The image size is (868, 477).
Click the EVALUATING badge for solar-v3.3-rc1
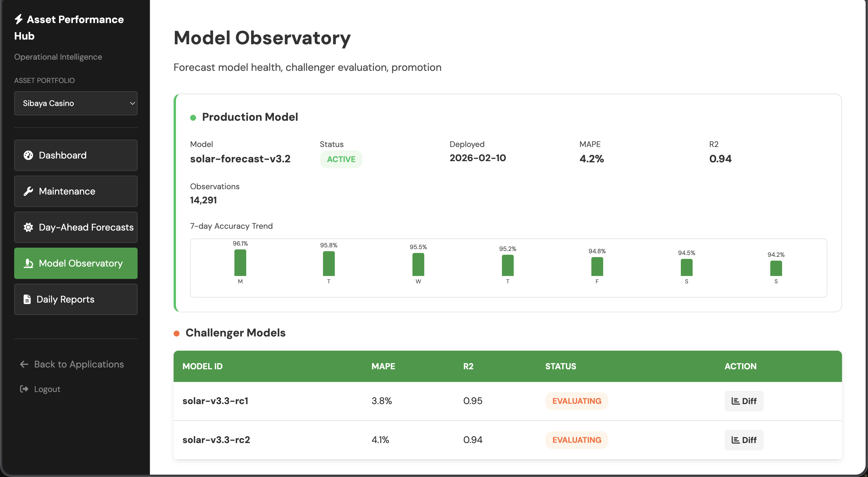[x=577, y=401]
